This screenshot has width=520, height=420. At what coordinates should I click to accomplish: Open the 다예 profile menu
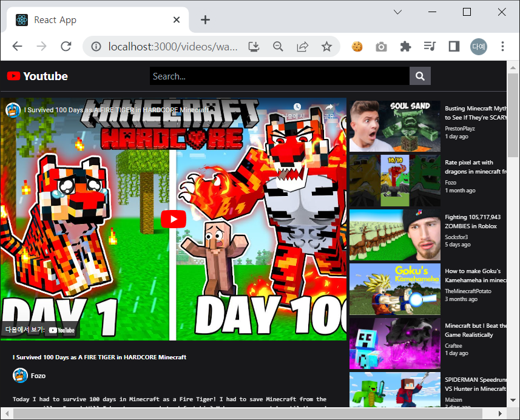click(478, 46)
